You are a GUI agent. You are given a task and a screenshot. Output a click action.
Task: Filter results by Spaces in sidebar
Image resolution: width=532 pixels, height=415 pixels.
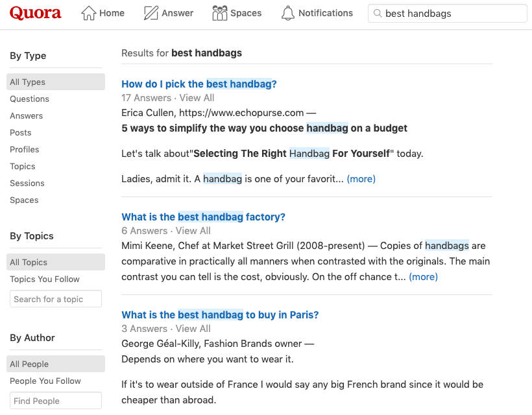[24, 200]
